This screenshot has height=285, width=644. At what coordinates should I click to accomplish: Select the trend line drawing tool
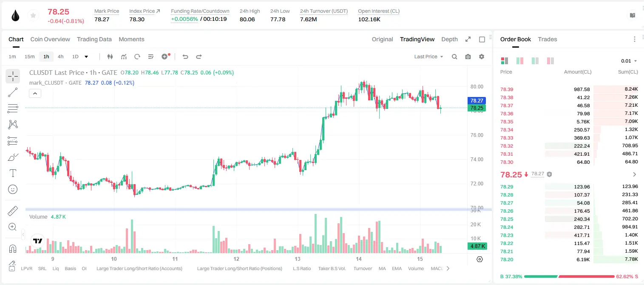point(13,92)
